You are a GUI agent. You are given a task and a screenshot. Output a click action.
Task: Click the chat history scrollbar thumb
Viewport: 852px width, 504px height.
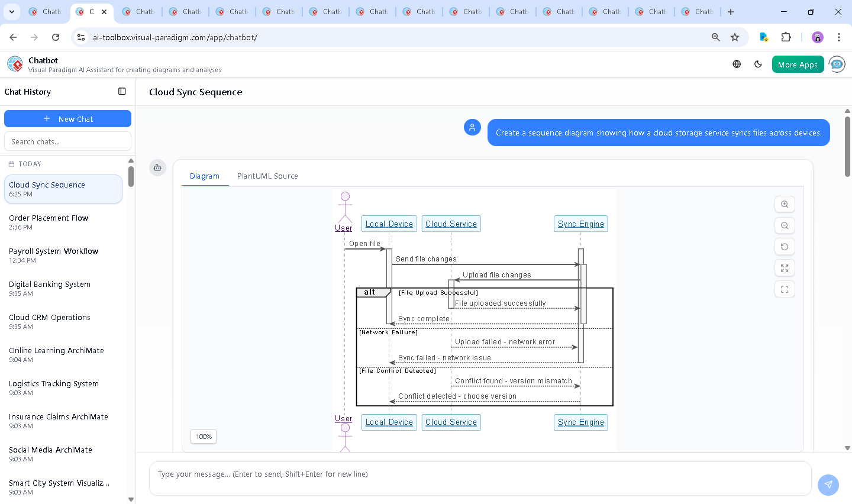pyautogui.click(x=131, y=176)
